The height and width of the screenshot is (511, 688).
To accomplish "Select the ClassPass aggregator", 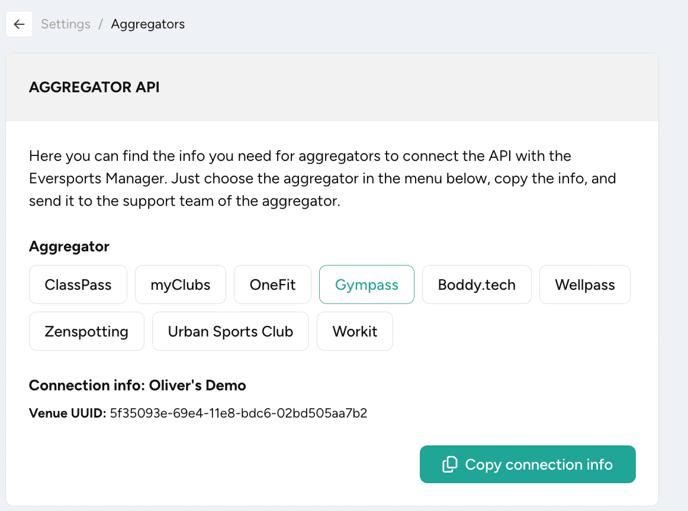I will click(x=78, y=285).
